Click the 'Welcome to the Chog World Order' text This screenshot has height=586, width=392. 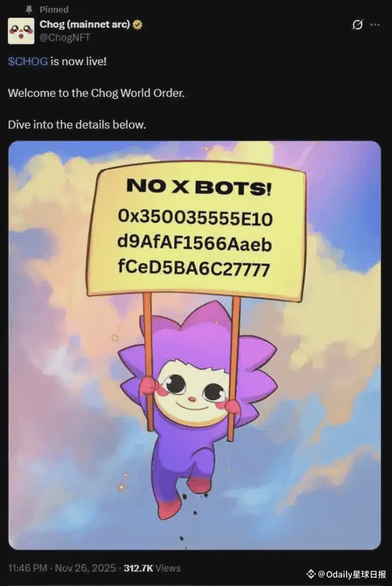click(96, 93)
